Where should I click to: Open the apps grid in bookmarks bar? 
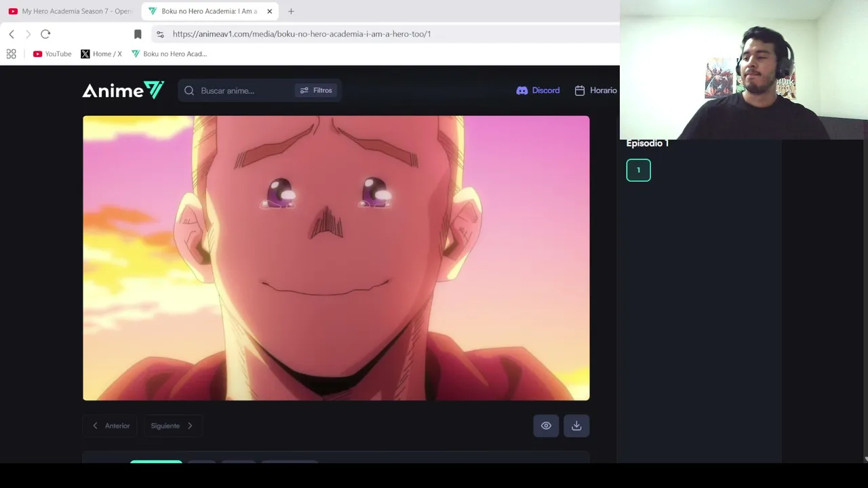tap(12, 54)
